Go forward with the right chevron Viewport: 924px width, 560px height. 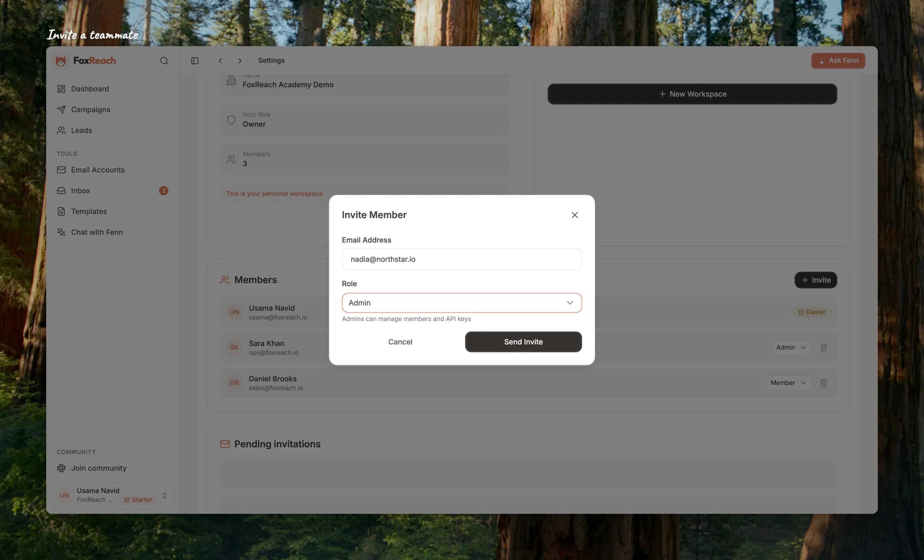pos(240,61)
